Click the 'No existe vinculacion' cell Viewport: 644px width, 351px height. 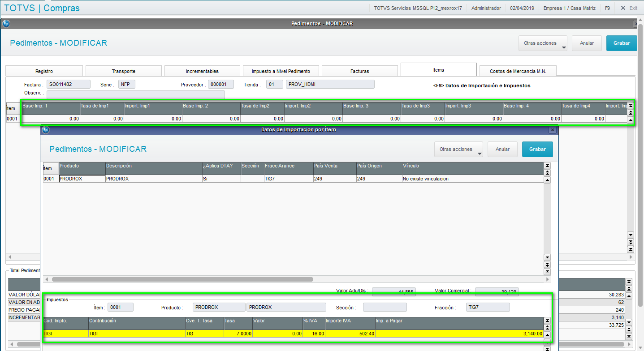473,179
